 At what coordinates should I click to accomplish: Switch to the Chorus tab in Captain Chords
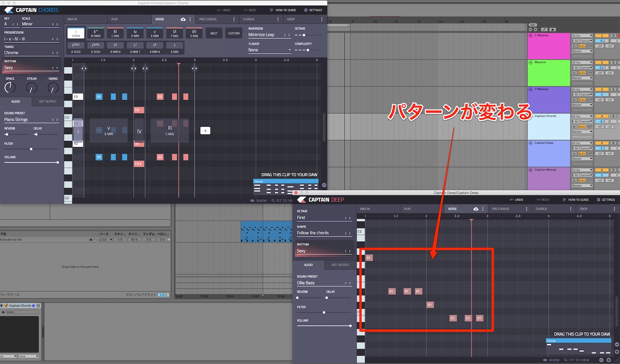[248, 19]
